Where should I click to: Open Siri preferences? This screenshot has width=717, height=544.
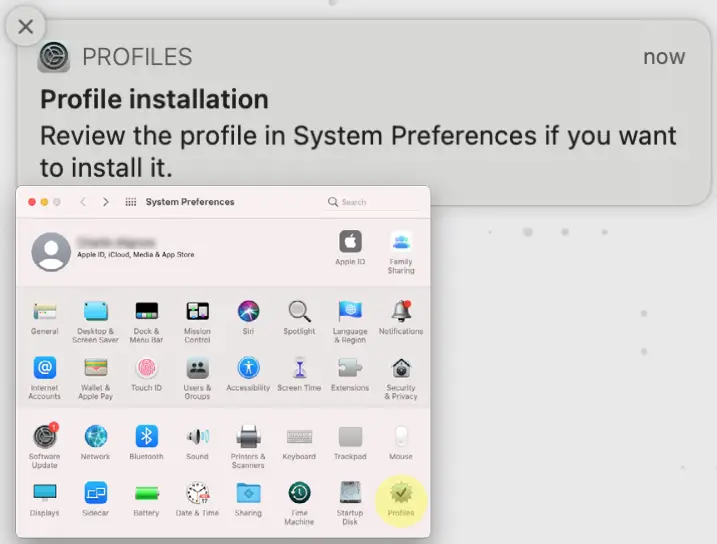point(248,318)
